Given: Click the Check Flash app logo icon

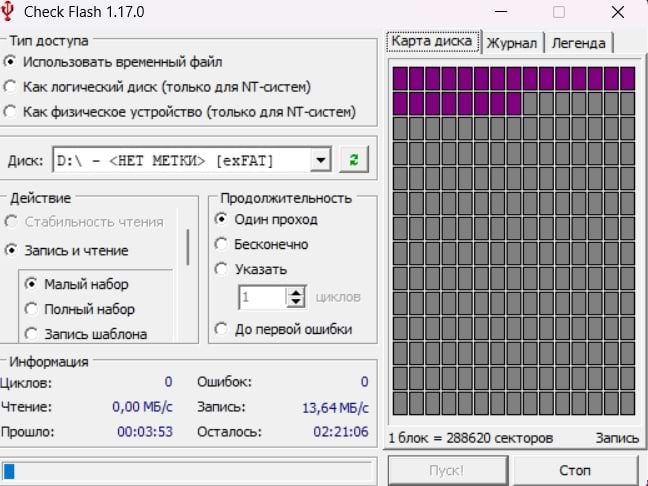Looking at the screenshot, I should click(x=12, y=13).
